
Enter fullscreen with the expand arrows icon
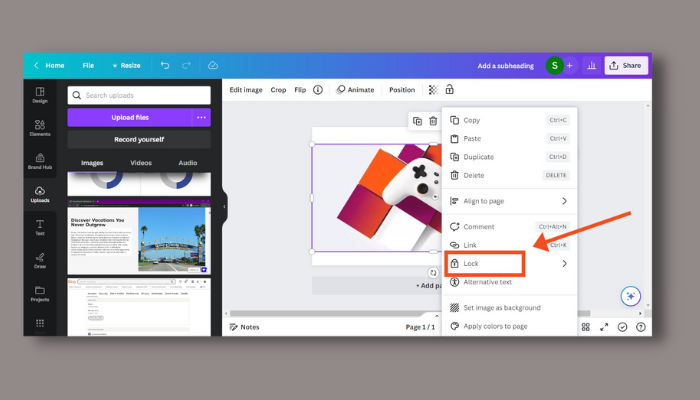[604, 327]
